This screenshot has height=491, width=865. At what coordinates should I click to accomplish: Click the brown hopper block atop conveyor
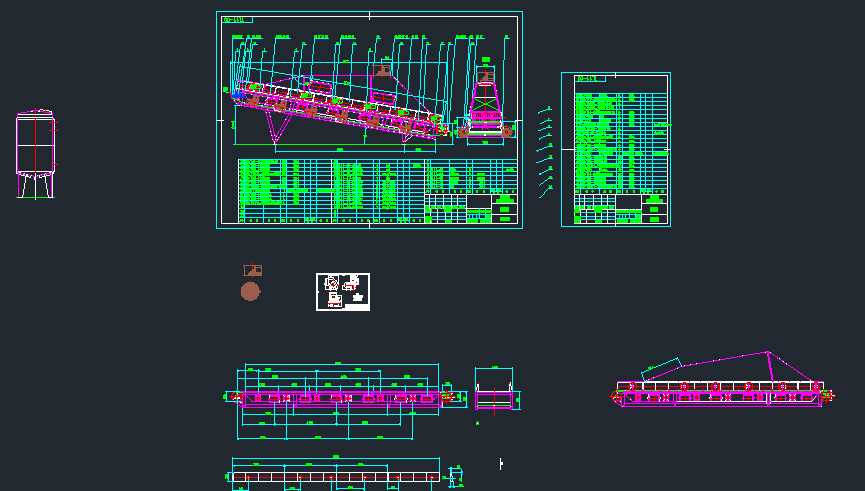pos(382,70)
